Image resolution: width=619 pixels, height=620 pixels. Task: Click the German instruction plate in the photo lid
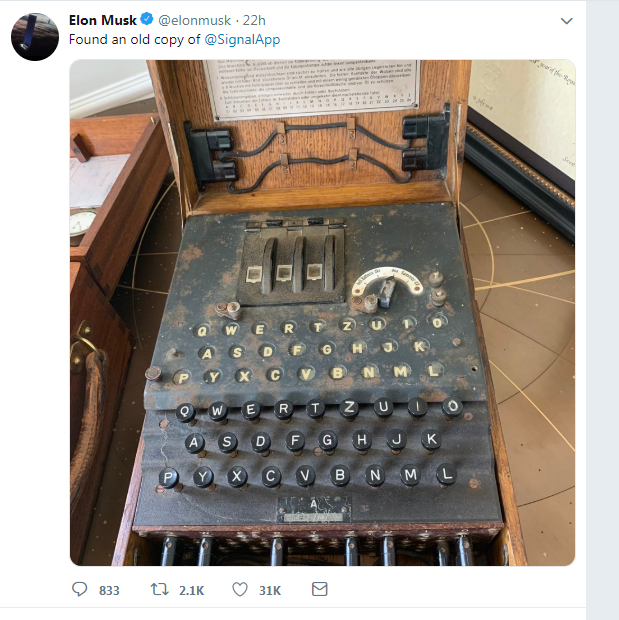pyautogui.click(x=312, y=88)
